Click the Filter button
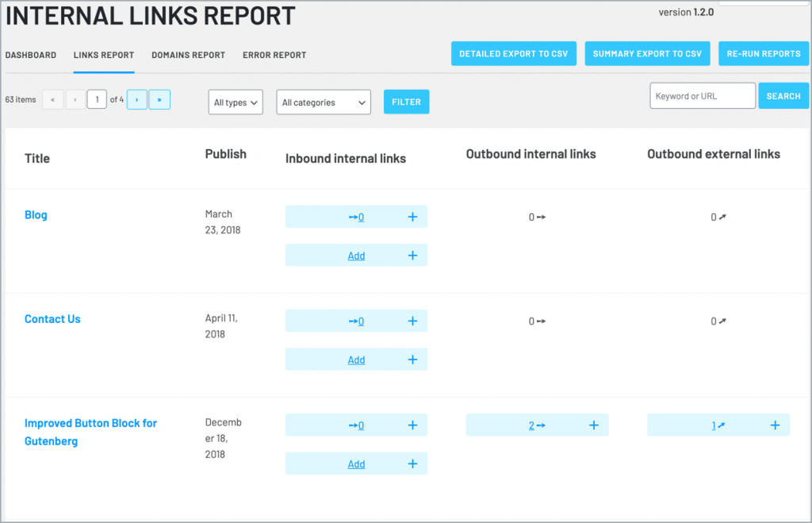Viewport: 812px width, 523px height. click(406, 102)
